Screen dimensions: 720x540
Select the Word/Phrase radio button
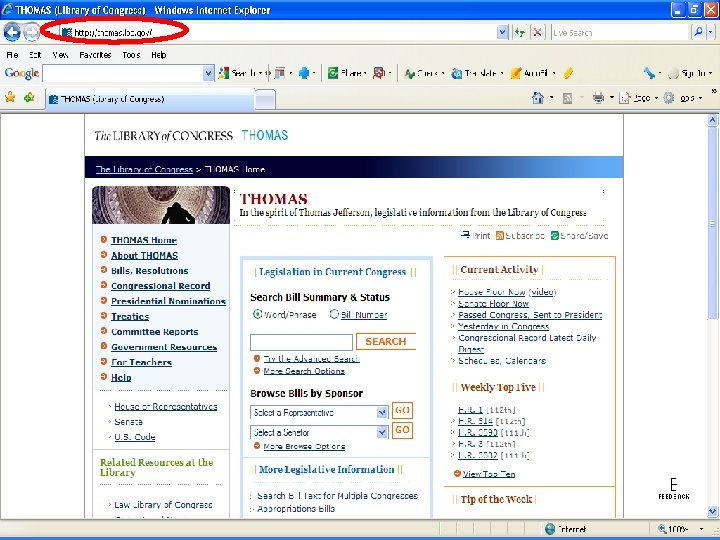click(257, 314)
